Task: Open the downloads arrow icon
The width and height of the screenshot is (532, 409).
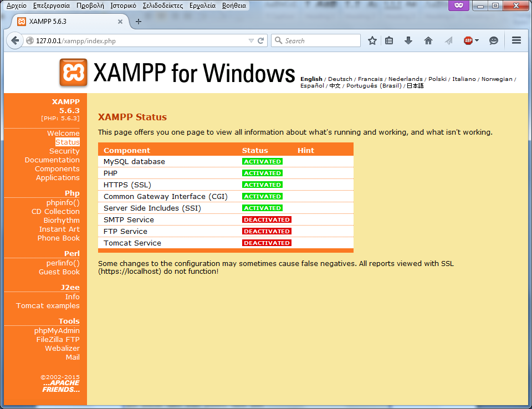Action: 408,40
